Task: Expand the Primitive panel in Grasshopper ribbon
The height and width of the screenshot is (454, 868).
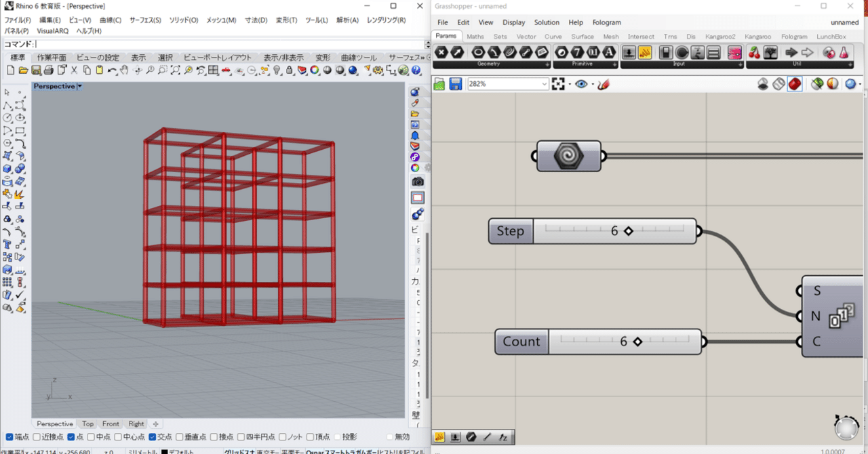Action: click(614, 64)
